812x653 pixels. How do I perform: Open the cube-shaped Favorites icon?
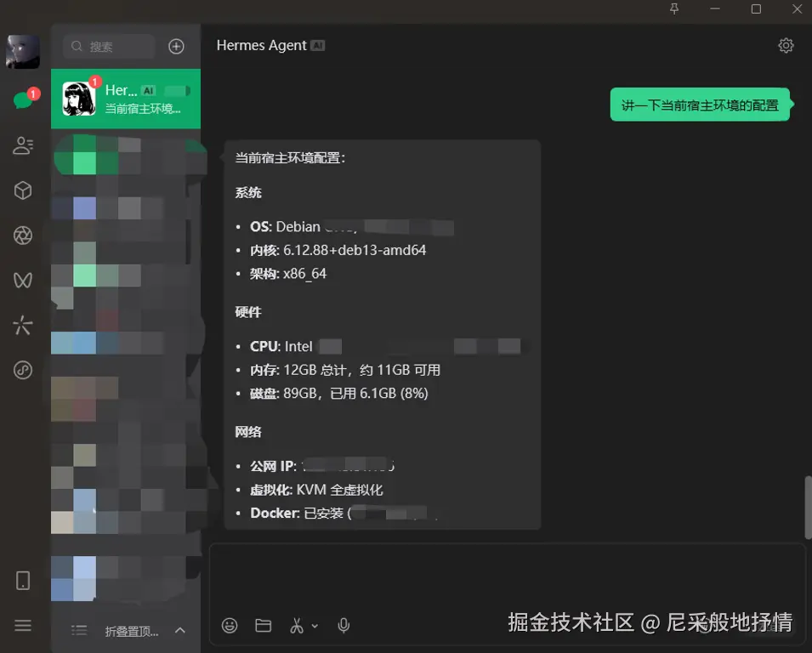click(x=23, y=190)
